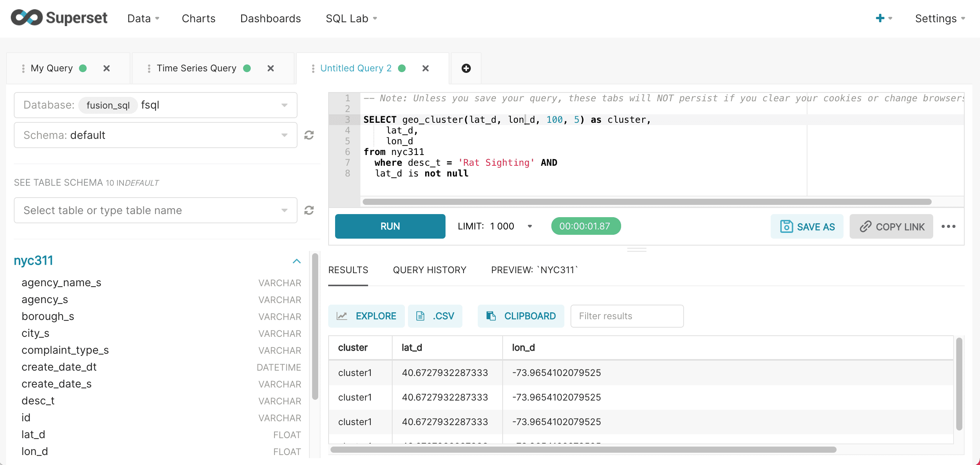Click the schema list vertical scrollbar
Image resolution: width=980 pixels, height=465 pixels.
pyautogui.click(x=315, y=326)
